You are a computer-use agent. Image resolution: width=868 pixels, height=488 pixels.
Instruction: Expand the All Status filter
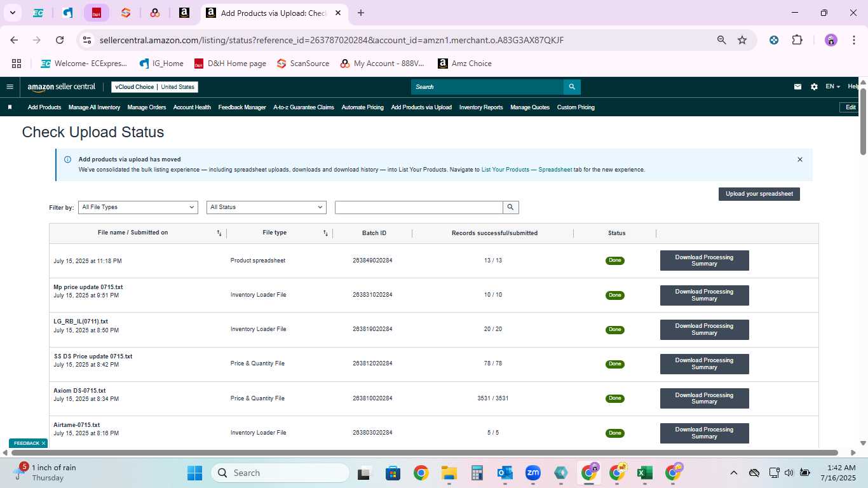click(x=266, y=207)
